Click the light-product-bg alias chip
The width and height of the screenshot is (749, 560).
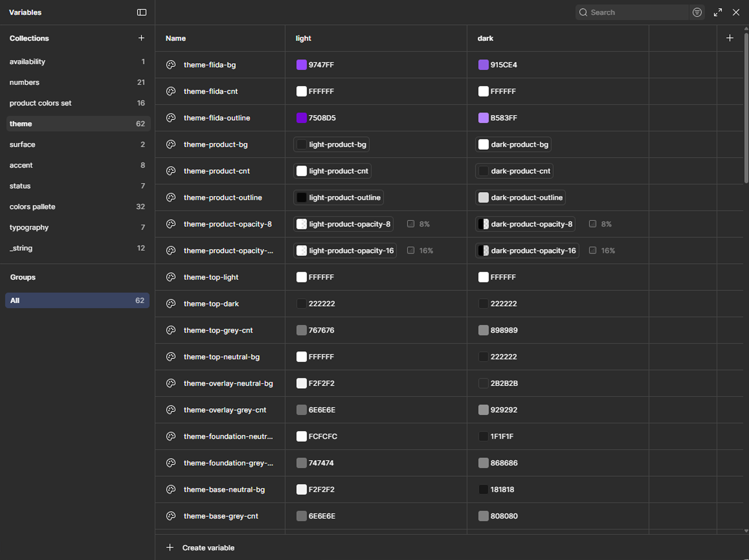pyautogui.click(x=331, y=144)
